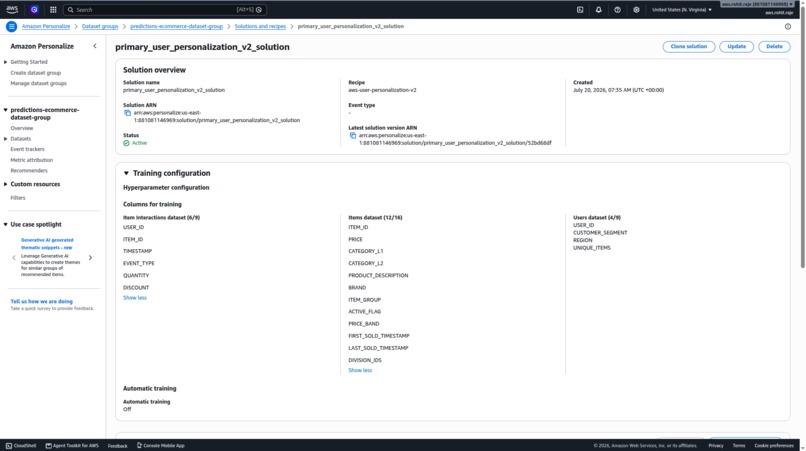This screenshot has width=806, height=451.
Task: Open Privacy link in footer
Action: point(716,445)
